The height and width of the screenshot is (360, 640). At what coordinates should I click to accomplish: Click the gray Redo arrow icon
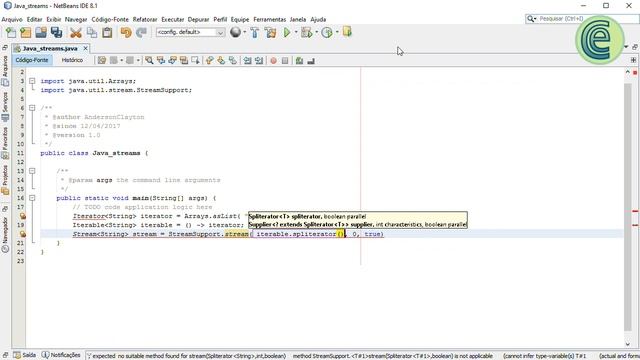(x=141, y=33)
